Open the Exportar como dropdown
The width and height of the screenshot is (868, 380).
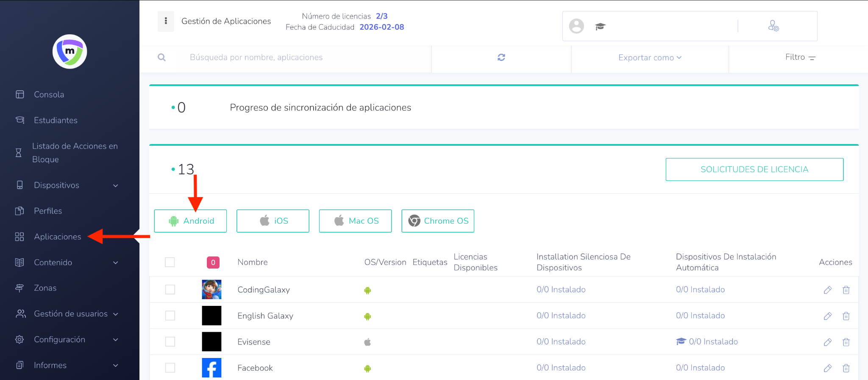coord(649,58)
